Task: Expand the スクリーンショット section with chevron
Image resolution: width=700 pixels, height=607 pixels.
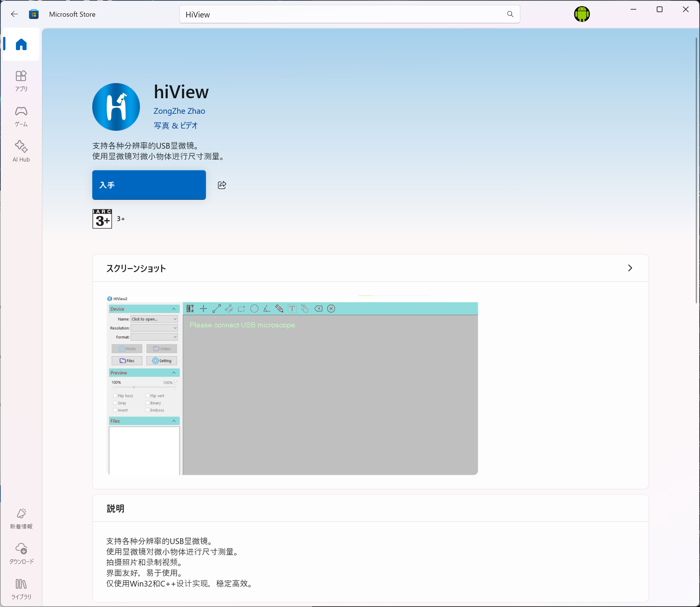Action: 630,268
